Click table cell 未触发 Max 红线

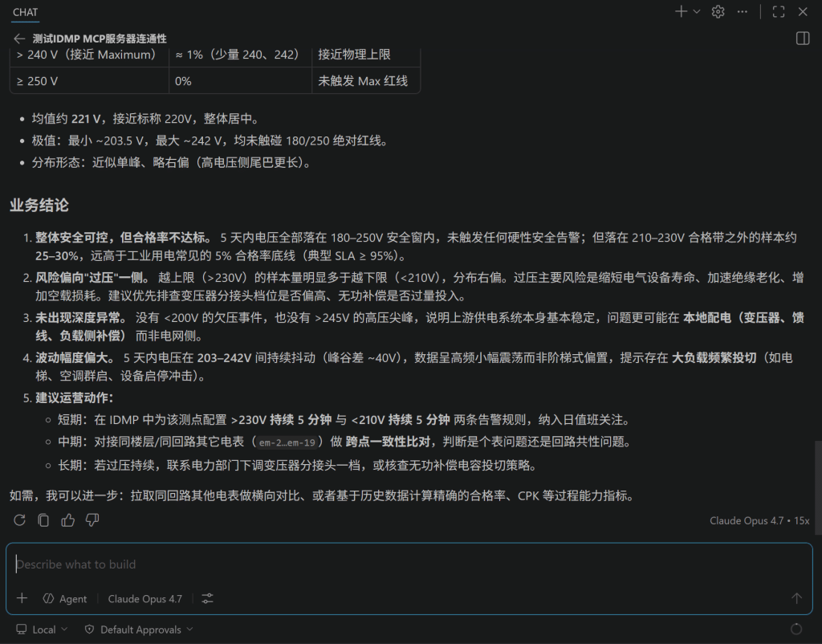click(366, 81)
